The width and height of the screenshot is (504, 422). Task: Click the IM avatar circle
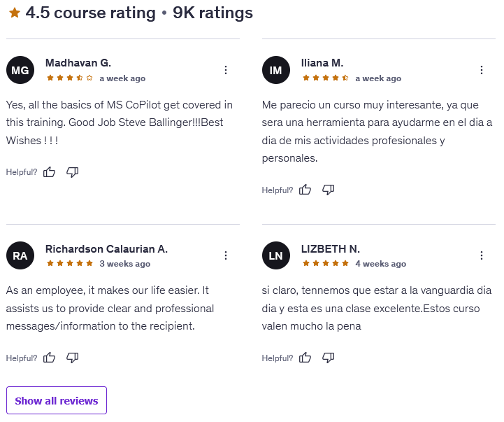(x=276, y=70)
